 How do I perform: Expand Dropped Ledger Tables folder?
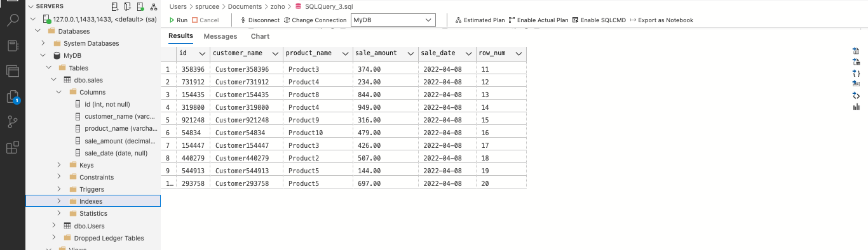pyautogui.click(x=54, y=238)
